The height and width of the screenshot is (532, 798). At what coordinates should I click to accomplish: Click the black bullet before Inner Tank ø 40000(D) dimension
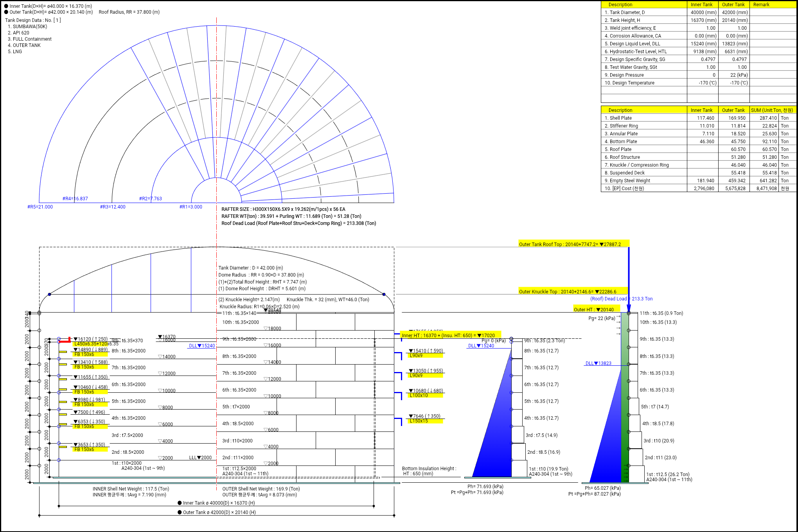(x=180, y=503)
